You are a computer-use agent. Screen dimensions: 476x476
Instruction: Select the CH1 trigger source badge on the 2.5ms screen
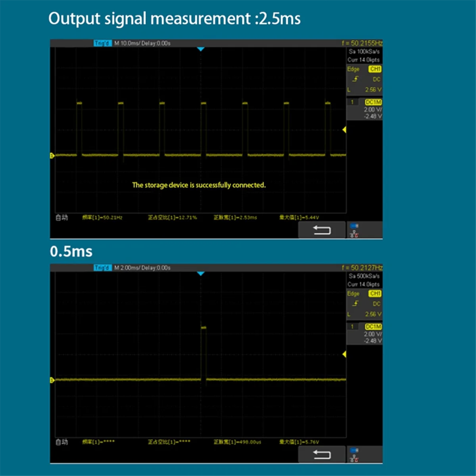375,69
